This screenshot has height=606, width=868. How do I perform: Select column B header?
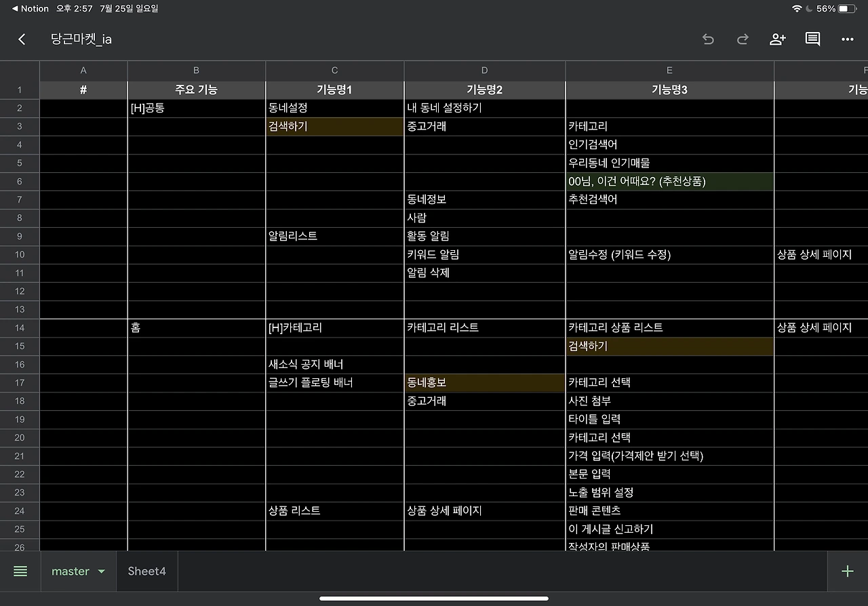pos(197,70)
